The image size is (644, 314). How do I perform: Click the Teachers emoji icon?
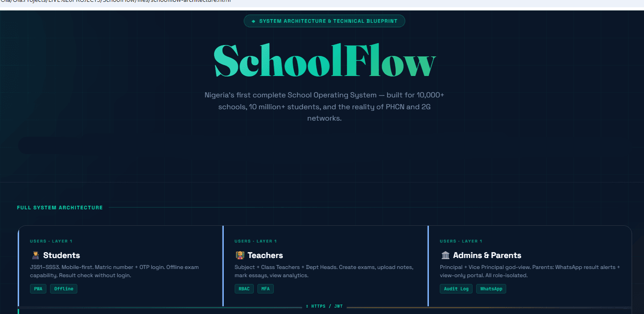tap(240, 255)
